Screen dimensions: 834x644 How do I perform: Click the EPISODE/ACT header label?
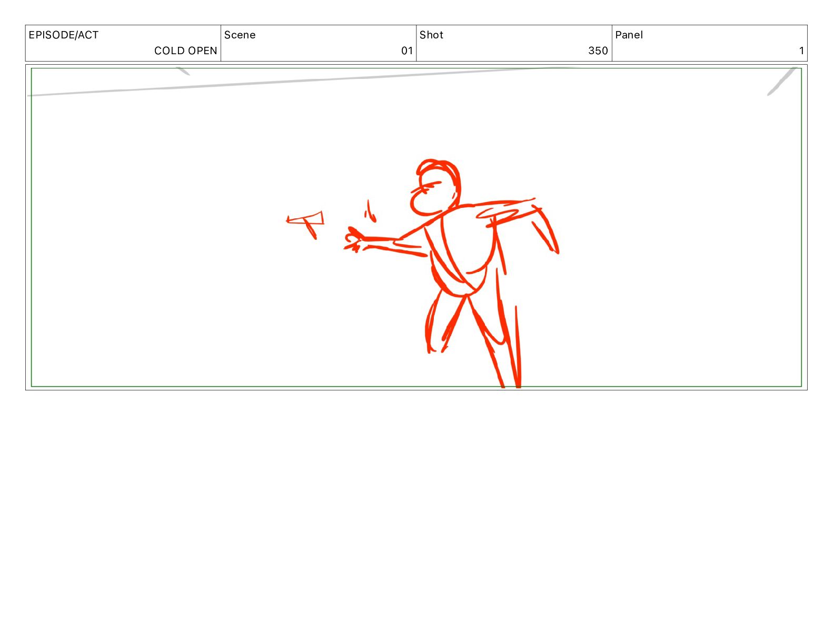pyautogui.click(x=64, y=35)
